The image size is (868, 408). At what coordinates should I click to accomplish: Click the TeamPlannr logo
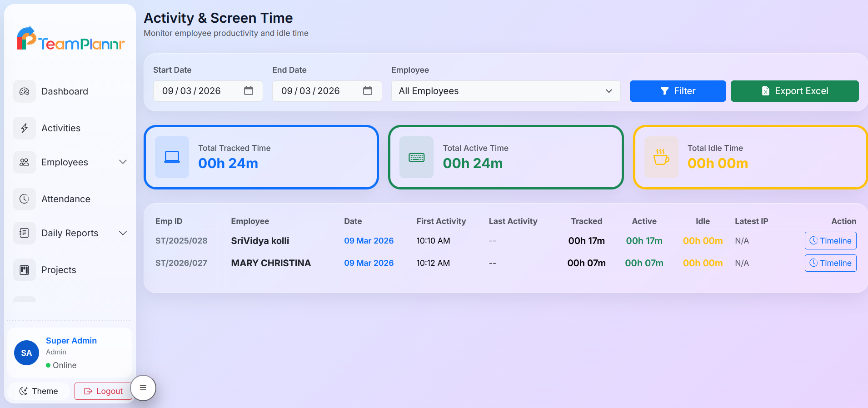coord(70,40)
